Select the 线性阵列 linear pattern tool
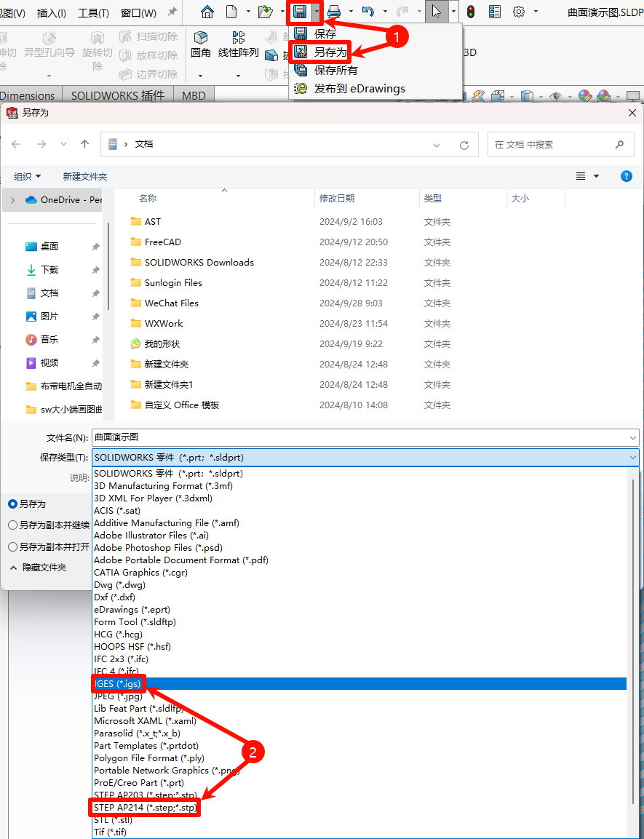This screenshot has height=839, width=644. [x=239, y=44]
